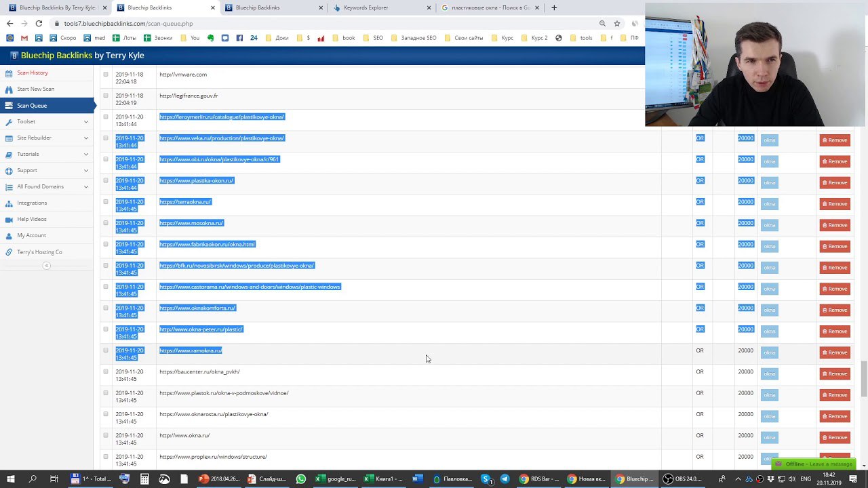Click the Site Rebuilder icon
The width and height of the screenshot is (868, 488).
(x=9, y=138)
